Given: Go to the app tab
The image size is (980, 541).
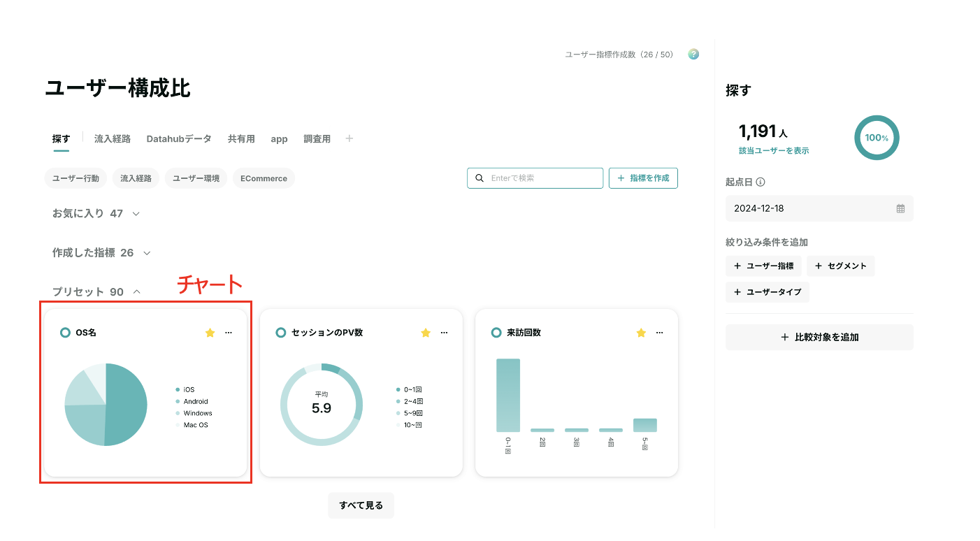Looking at the screenshot, I should [279, 139].
